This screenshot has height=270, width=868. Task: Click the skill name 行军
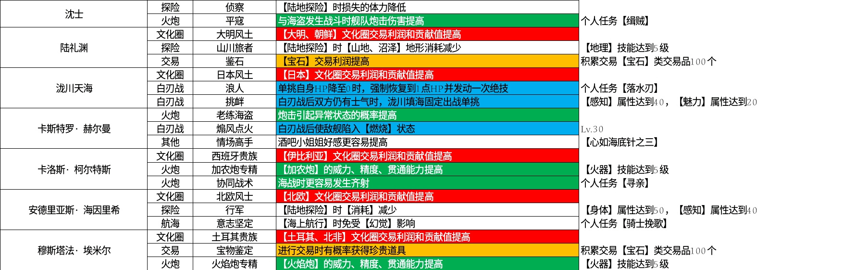[x=235, y=210]
